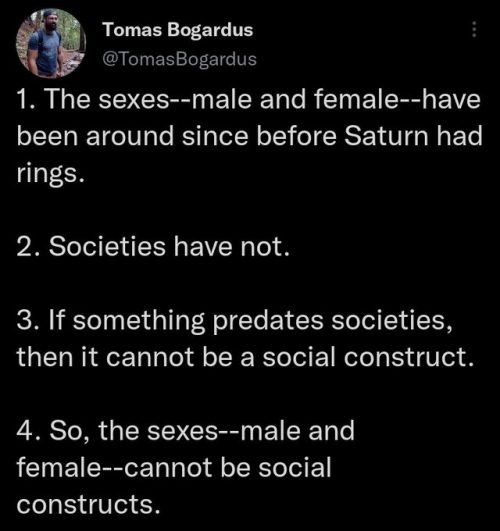Click the final word "constructs."

point(88,504)
